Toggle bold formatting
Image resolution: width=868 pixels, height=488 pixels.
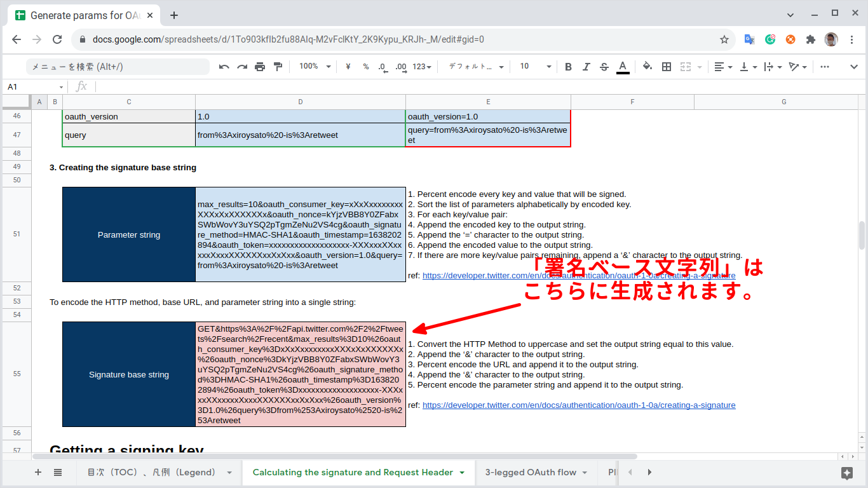[x=568, y=66]
